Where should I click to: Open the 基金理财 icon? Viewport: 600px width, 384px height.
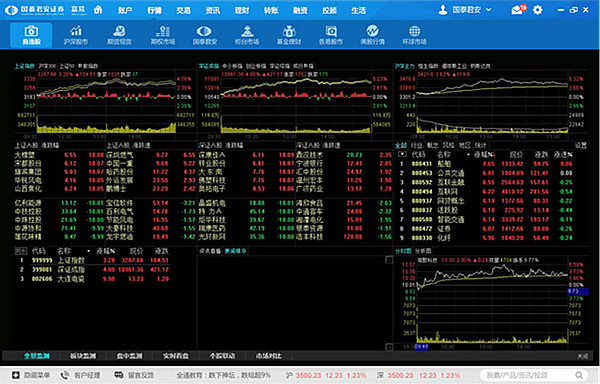click(x=289, y=35)
